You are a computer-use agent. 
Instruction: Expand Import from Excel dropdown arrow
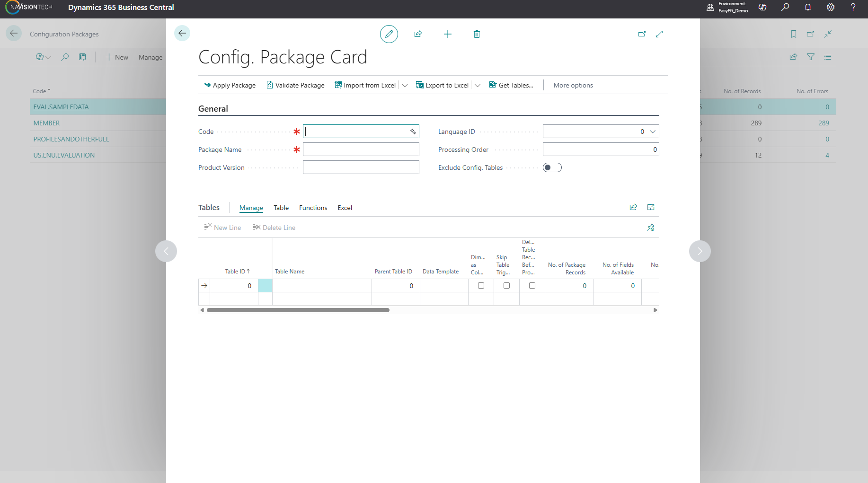[405, 86]
